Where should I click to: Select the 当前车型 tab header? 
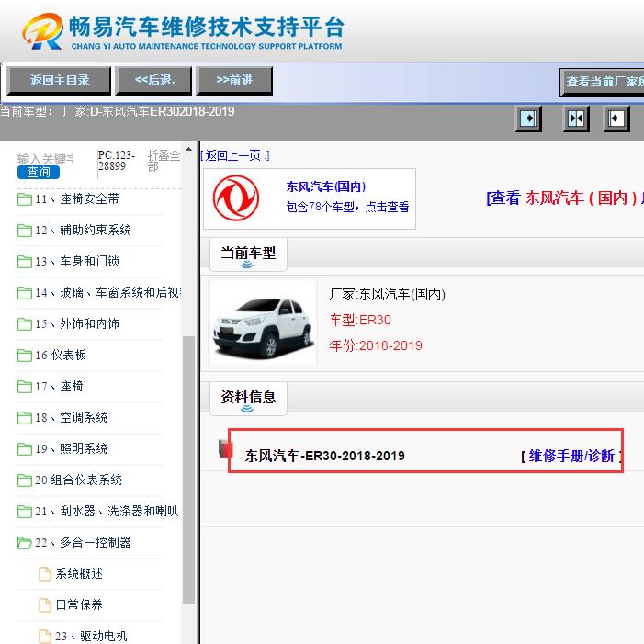tap(248, 254)
